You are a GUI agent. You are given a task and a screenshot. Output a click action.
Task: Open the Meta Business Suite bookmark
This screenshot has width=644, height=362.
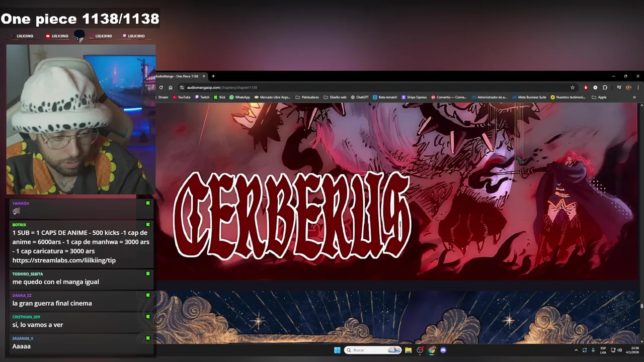pyautogui.click(x=529, y=97)
